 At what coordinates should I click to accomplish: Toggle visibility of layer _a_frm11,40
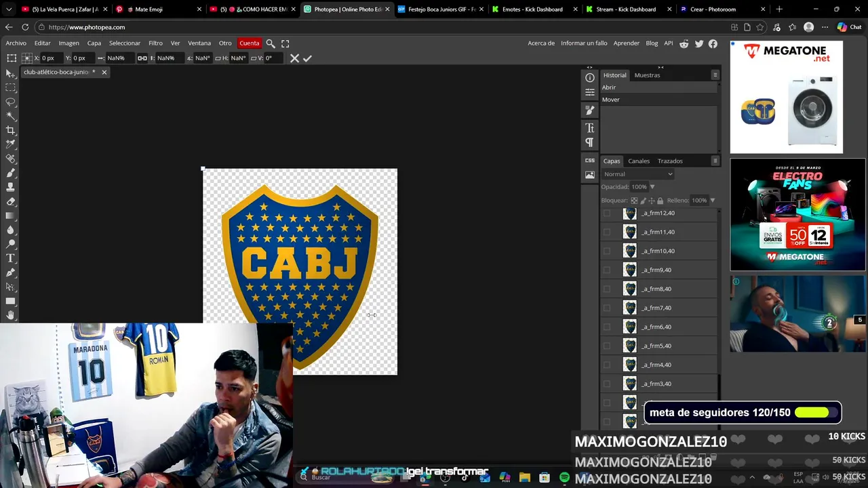click(x=607, y=232)
